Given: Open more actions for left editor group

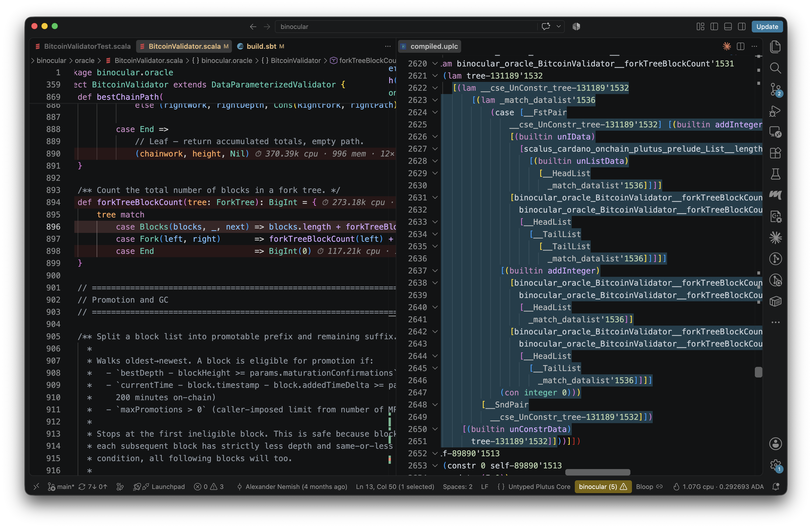Looking at the screenshot, I should pos(388,46).
